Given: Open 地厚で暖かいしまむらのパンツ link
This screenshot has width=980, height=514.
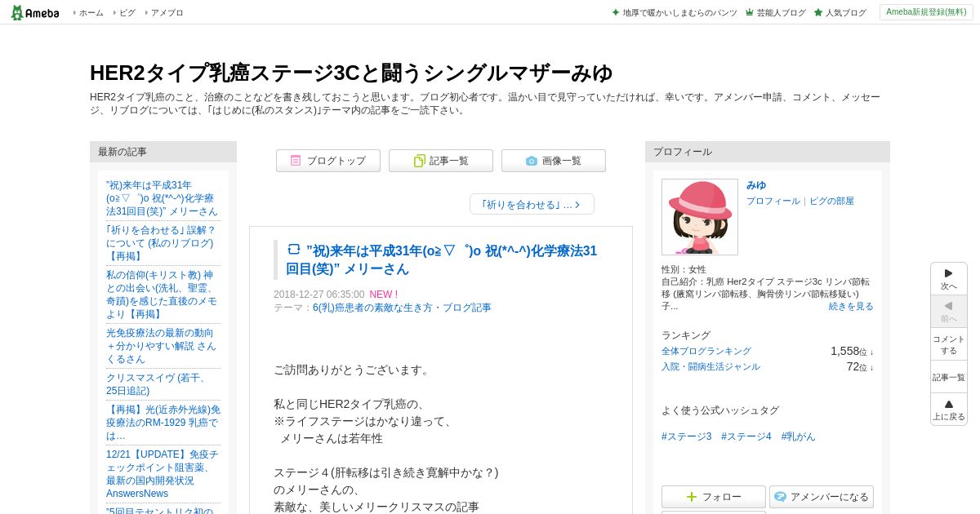Looking at the screenshot, I should pyautogui.click(x=679, y=13).
